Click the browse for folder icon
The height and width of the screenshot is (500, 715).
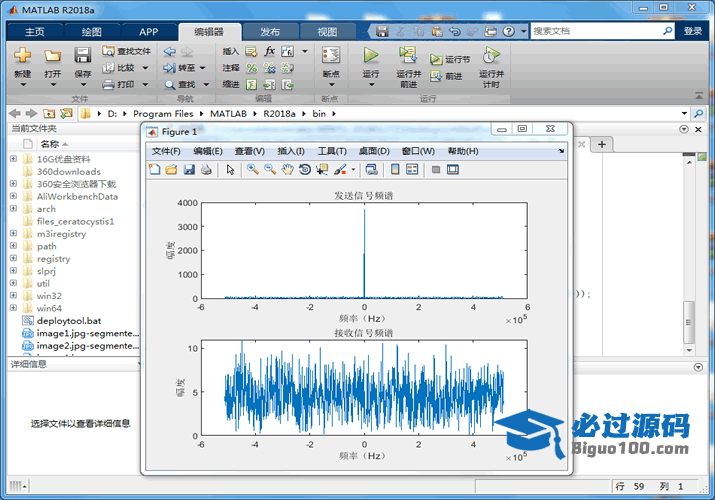[x=66, y=113]
